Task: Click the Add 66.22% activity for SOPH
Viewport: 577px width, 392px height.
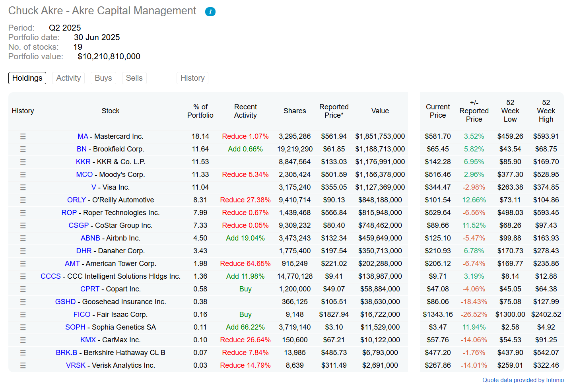Action: pyautogui.click(x=245, y=327)
